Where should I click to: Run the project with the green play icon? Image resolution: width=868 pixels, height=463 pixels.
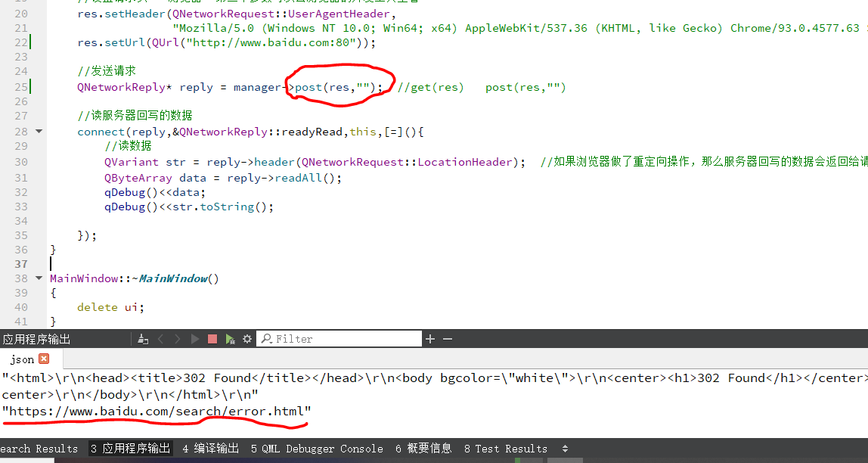pyautogui.click(x=195, y=339)
